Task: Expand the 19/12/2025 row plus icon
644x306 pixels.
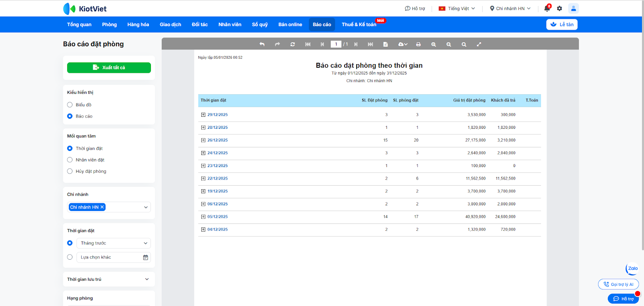Action: coord(203,191)
